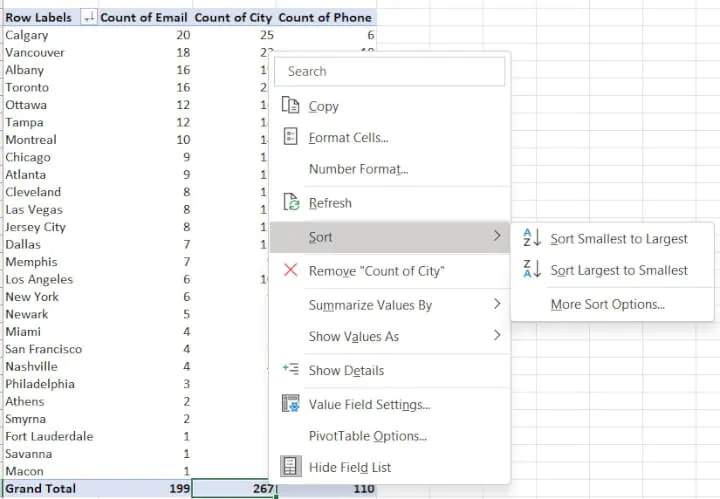Select the New York row label
The height and width of the screenshot is (499, 720).
(32, 297)
